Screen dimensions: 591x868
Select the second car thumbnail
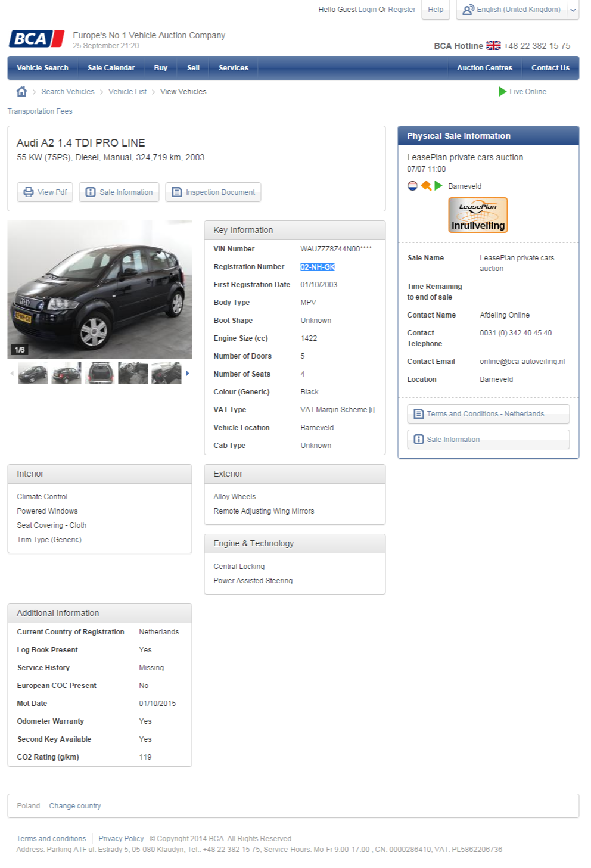click(66, 374)
